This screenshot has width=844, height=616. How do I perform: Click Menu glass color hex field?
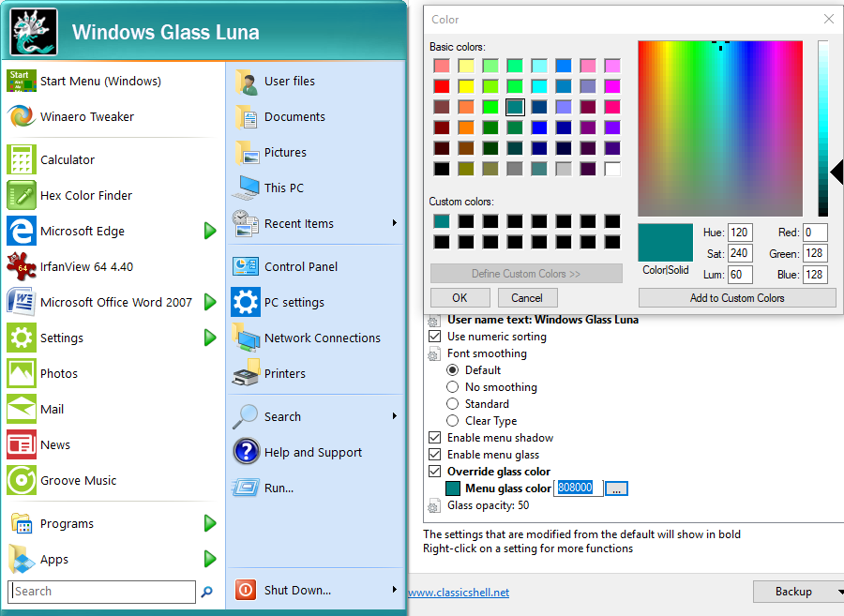(578, 488)
